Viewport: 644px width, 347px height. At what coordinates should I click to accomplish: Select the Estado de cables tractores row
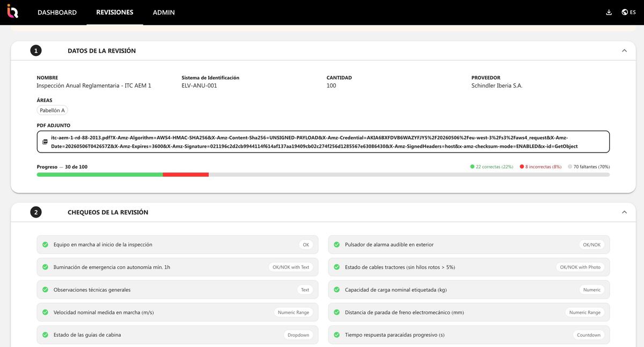[469, 268]
